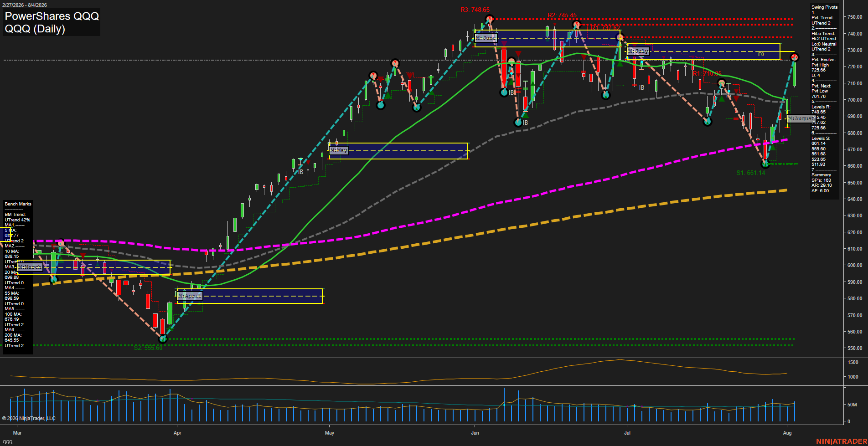
Task: Click the Apr label on the time axis
Action: pos(177,433)
